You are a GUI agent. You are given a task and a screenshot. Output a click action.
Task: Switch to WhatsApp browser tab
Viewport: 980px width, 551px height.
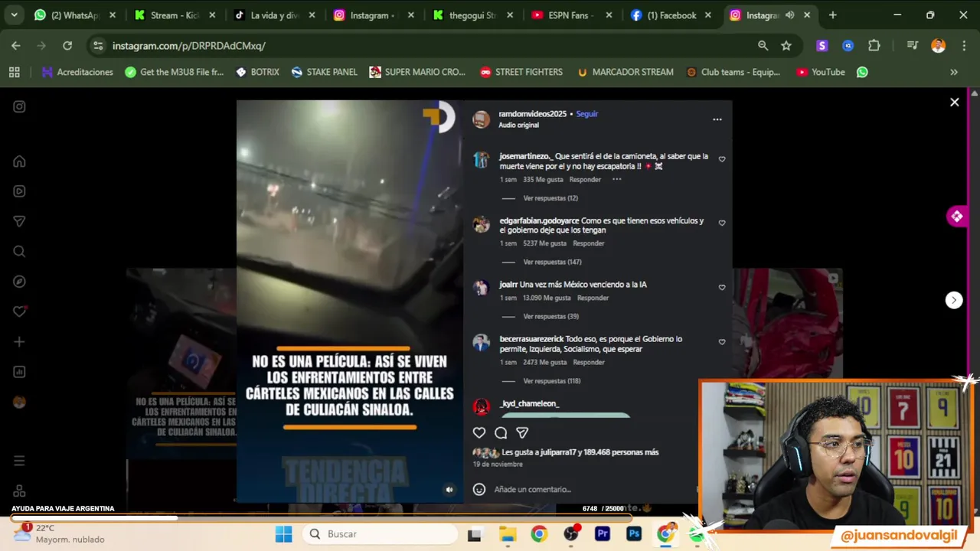[x=75, y=15]
